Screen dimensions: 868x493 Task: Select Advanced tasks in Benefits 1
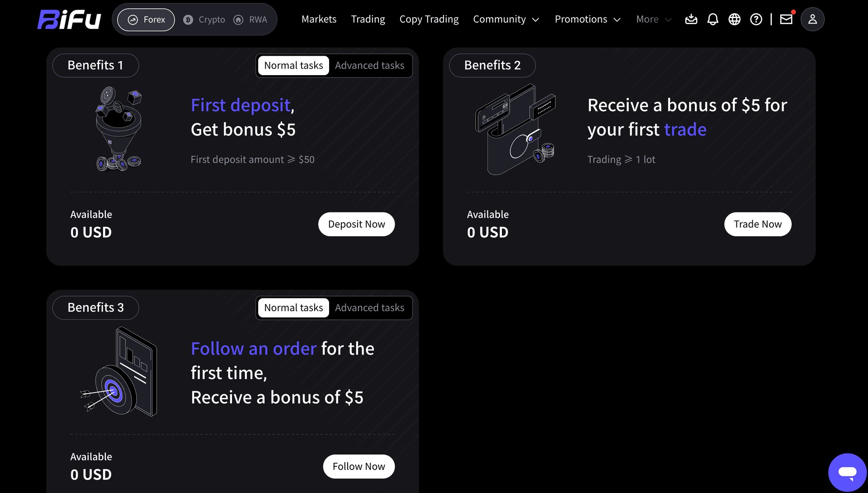tap(369, 66)
